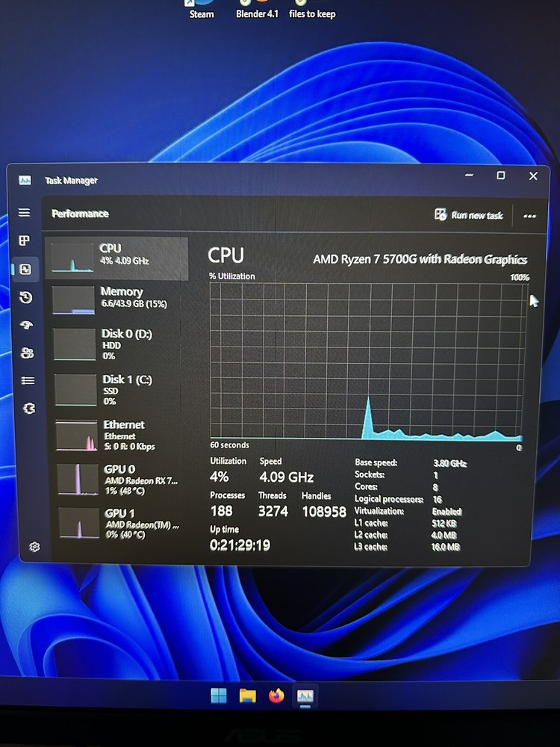Screen dimensions: 560x747
Task: Click the GPU 0 mini graph thumbnail
Action: (78, 480)
